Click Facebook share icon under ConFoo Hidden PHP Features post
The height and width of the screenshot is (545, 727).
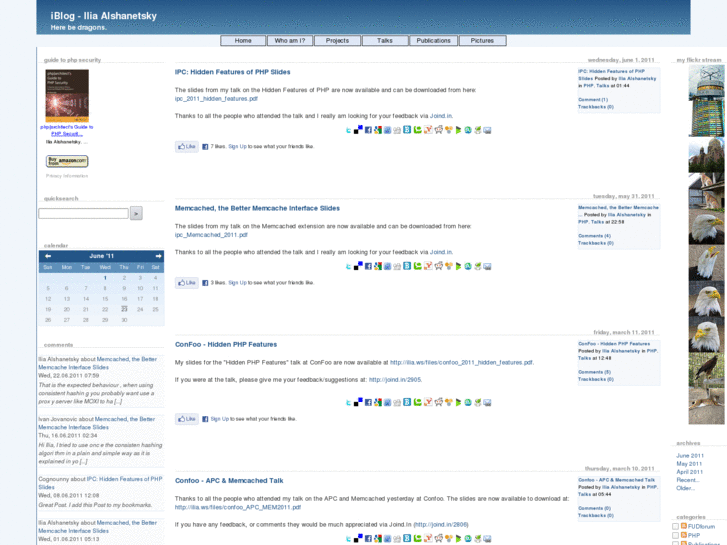pos(368,403)
